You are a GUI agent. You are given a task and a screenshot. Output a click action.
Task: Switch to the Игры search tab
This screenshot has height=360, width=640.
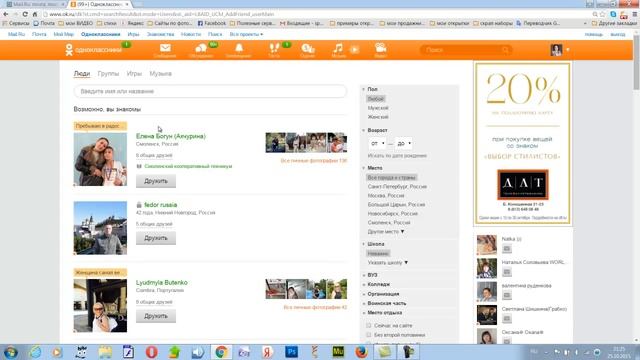point(134,73)
